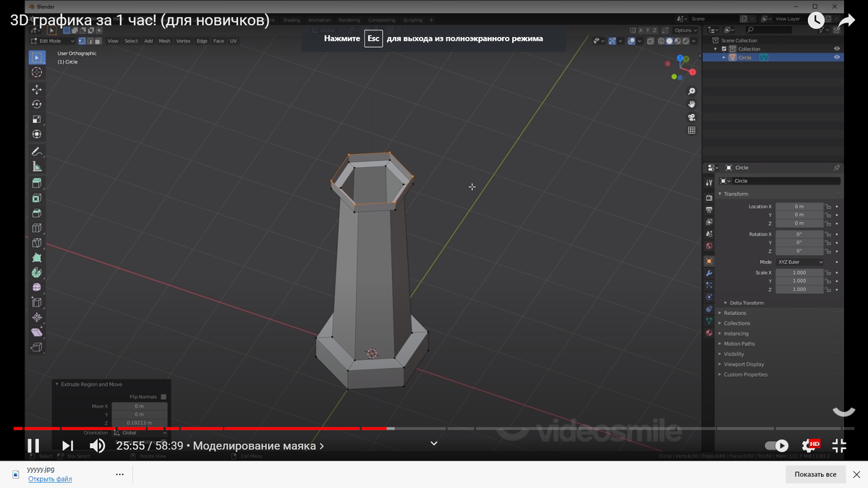Open the Object Data properties tab

tap(709, 320)
